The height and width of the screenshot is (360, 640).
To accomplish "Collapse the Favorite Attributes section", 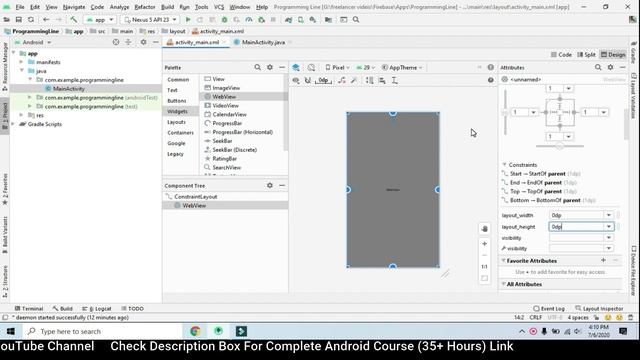I will coord(504,260).
